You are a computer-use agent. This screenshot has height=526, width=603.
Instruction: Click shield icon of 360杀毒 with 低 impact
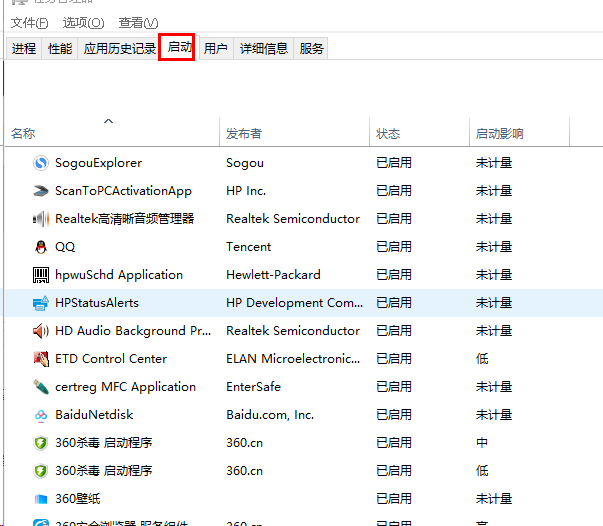point(41,471)
